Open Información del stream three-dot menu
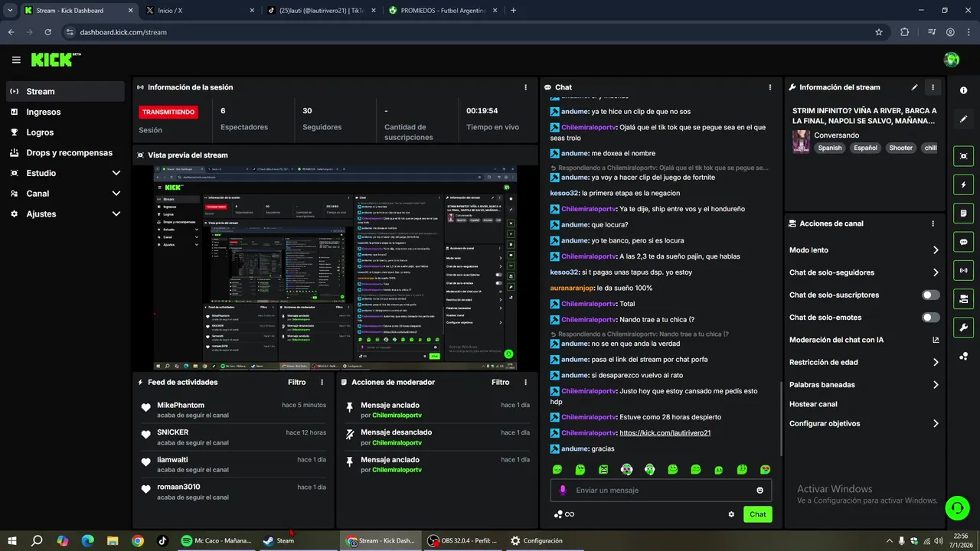Image resolution: width=980 pixels, height=551 pixels. point(933,87)
